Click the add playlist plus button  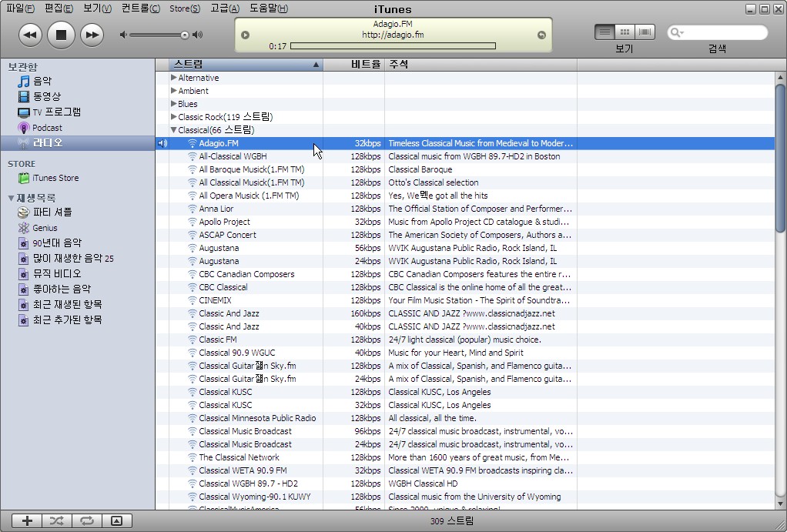(27, 521)
